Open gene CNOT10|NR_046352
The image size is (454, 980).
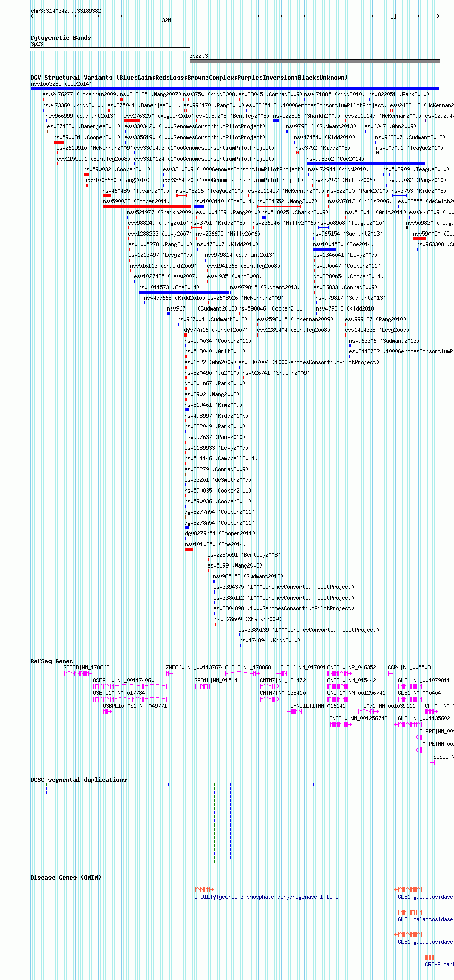pyautogui.click(x=351, y=667)
